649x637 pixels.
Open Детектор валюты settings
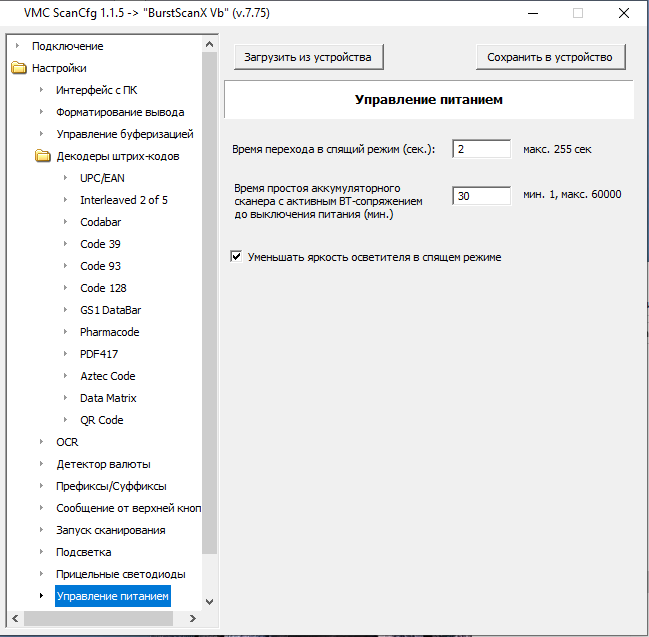[x=103, y=464]
